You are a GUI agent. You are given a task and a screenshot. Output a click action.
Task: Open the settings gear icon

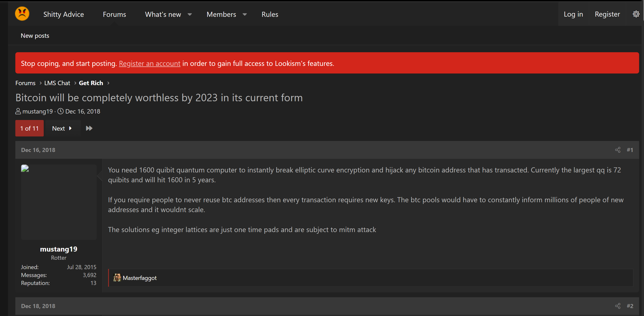[x=636, y=14]
